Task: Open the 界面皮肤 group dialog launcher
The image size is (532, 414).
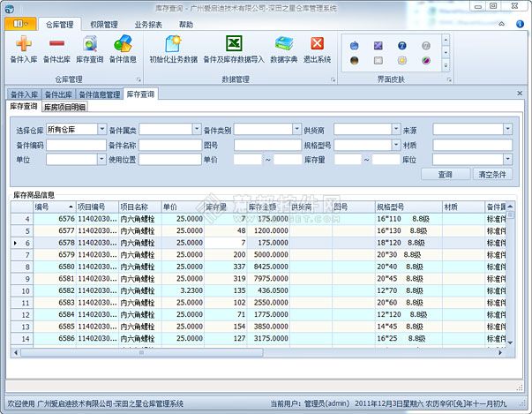Action: [449, 79]
